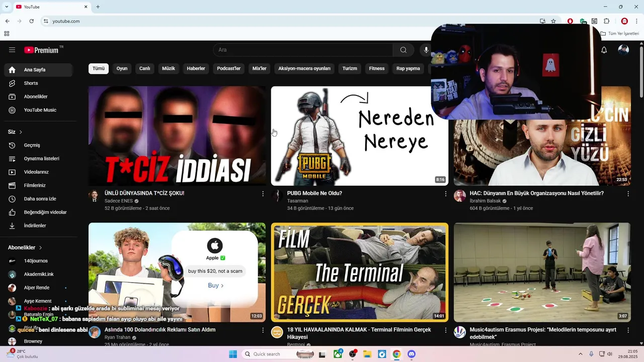Image resolution: width=644 pixels, height=362 pixels.
Task: Open Oynatma listeleri playlists
Action: pos(38,158)
